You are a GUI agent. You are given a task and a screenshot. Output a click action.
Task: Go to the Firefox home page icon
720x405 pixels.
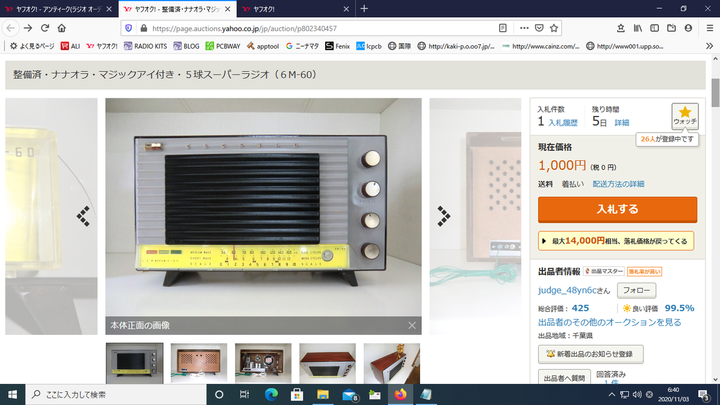pyautogui.click(x=62, y=28)
